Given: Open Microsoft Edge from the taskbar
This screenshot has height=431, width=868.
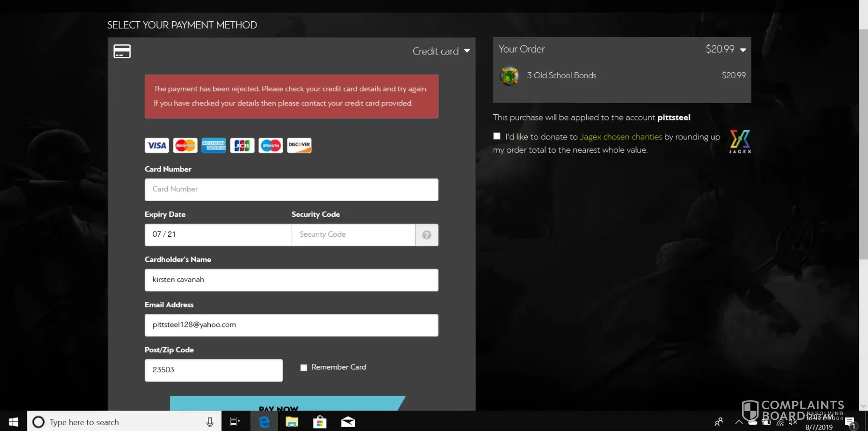Looking at the screenshot, I should [264, 422].
